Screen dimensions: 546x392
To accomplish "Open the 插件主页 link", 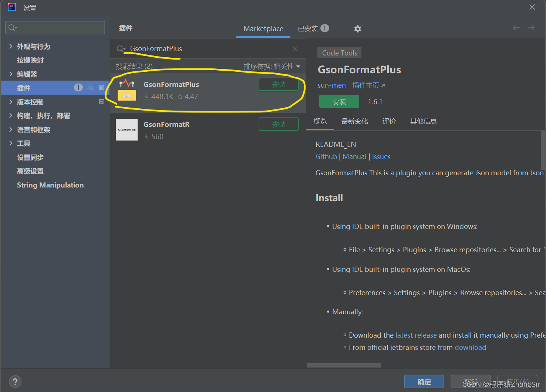I will [368, 85].
